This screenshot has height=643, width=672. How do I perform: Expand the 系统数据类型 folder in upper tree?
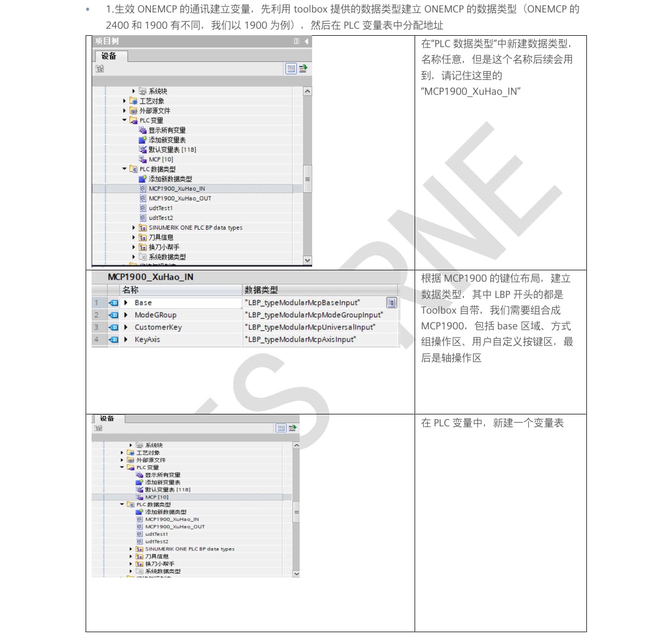[x=134, y=257]
